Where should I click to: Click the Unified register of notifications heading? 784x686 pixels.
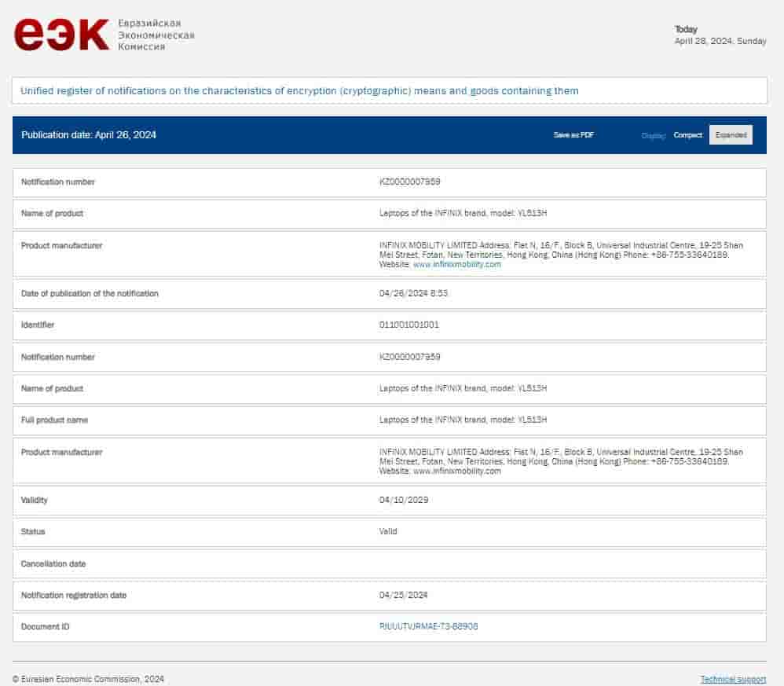[x=299, y=91]
